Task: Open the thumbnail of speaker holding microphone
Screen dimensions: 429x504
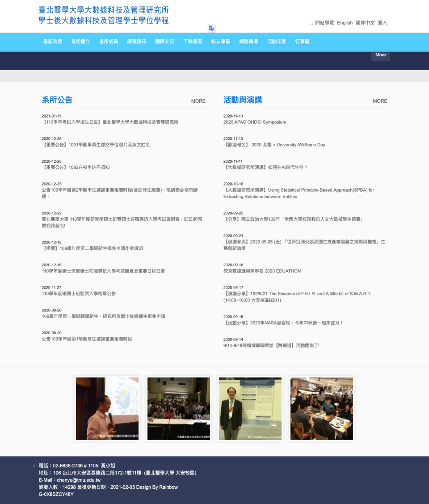Action: point(107,408)
